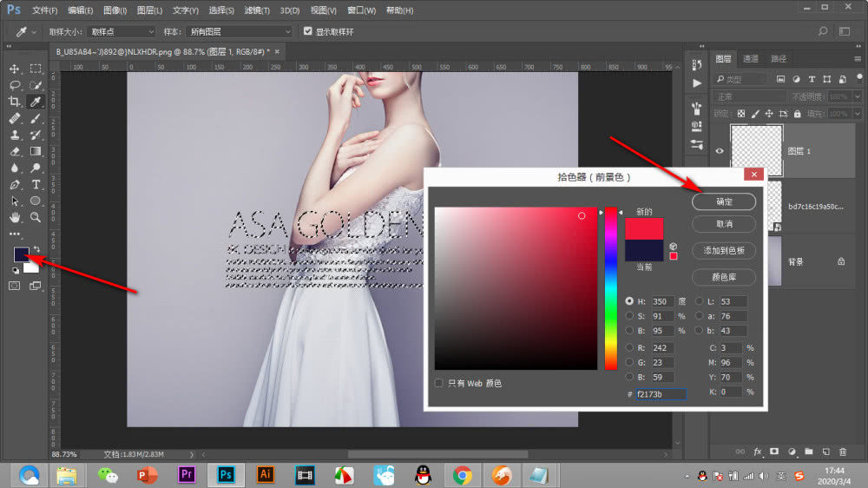Viewport: 868px width, 488px height.
Task: Select the S saturation radio button
Action: click(x=629, y=316)
